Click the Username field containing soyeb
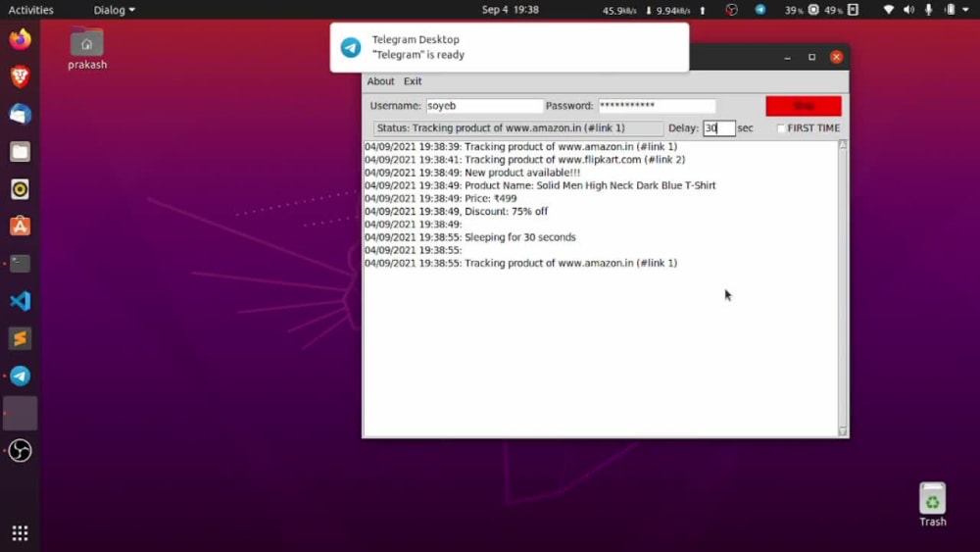This screenshot has height=552, width=980. 484,106
